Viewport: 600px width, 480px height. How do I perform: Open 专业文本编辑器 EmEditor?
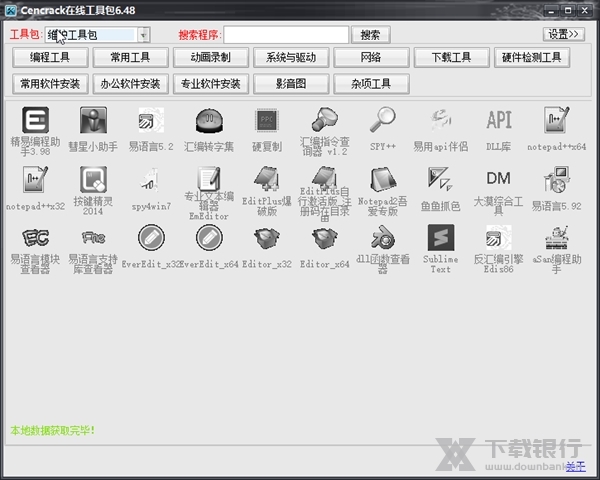pyautogui.click(x=209, y=178)
